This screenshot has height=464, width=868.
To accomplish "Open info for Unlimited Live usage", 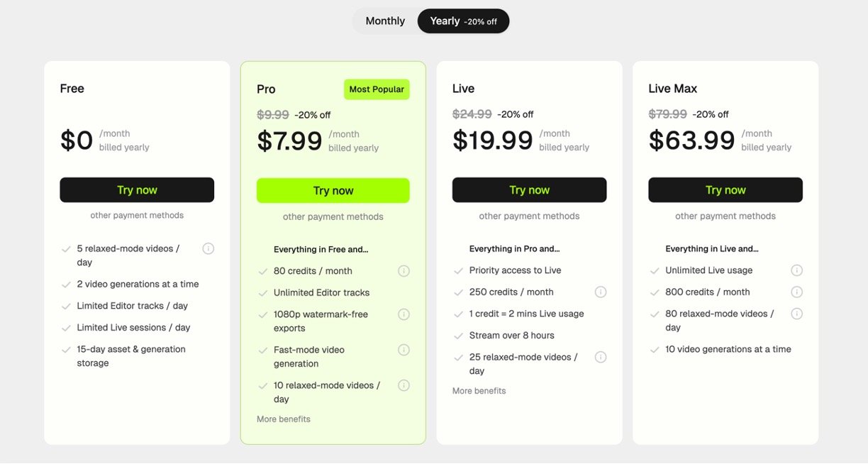I will [796, 270].
